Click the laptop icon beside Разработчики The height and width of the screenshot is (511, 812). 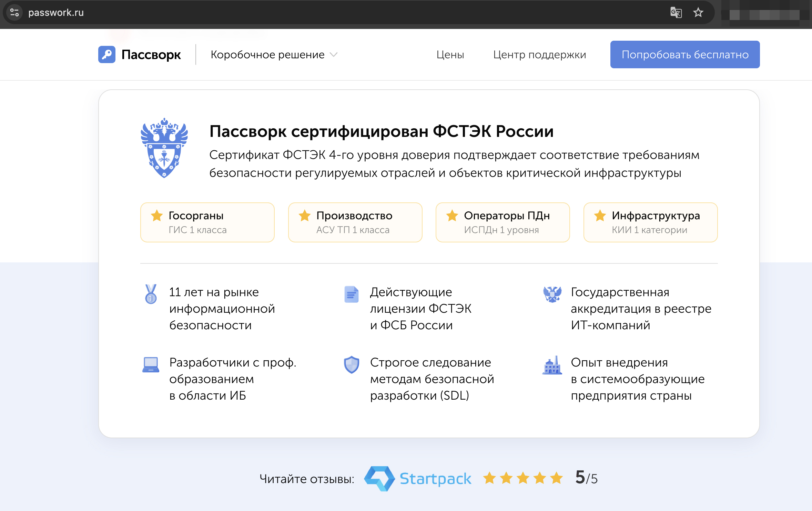[151, 365]
